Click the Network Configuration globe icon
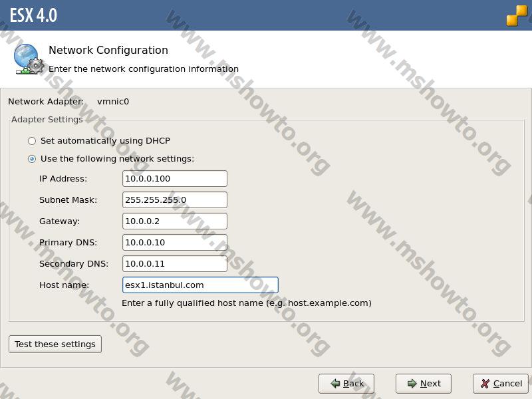 pos(29,59)
